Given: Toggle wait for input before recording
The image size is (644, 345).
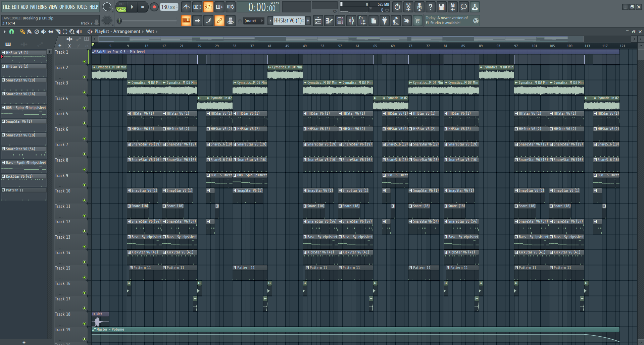Looking at the screenshot, I should pyautogui.click(x=197, y=7).
